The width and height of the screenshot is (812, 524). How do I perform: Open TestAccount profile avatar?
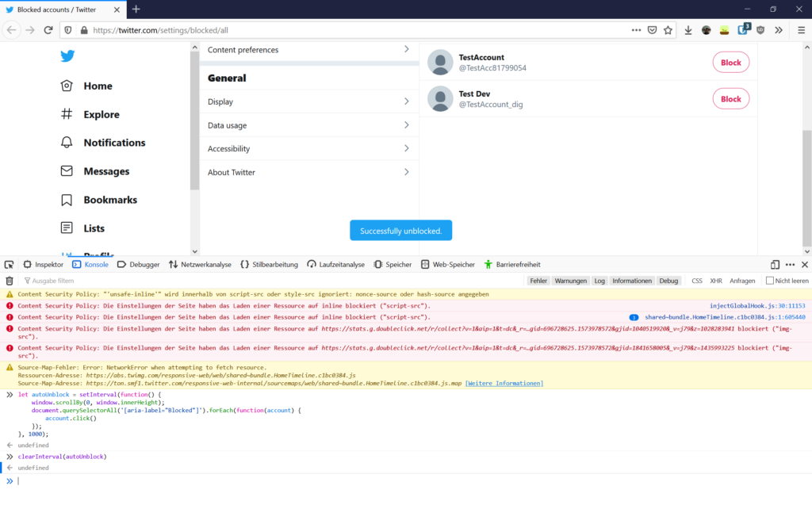click(x=440, y=62)
